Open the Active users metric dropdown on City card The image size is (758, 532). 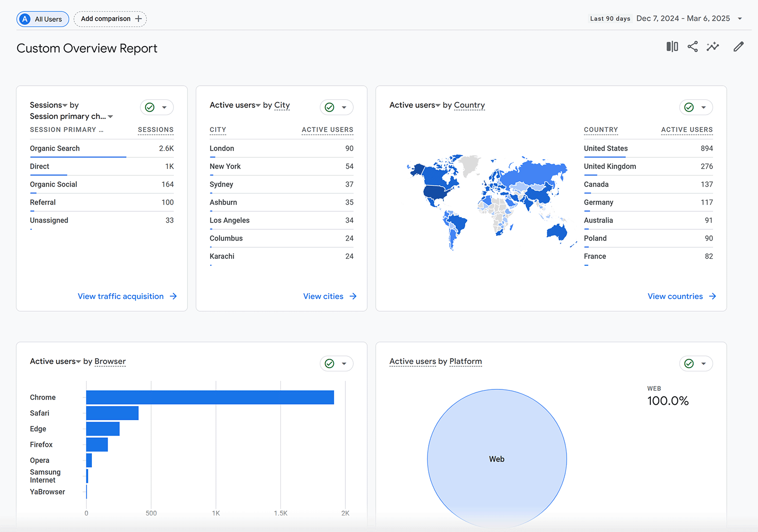click(258, 105)
